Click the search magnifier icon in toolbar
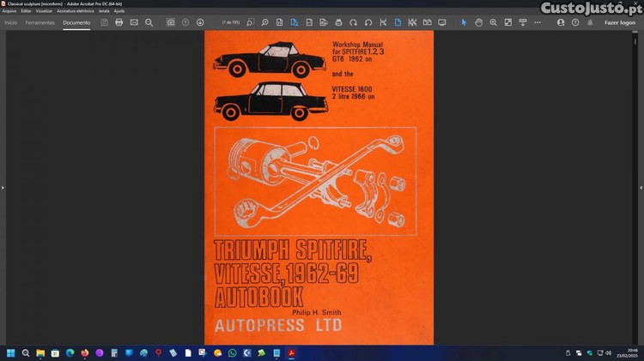 click(x=149, y=22)
